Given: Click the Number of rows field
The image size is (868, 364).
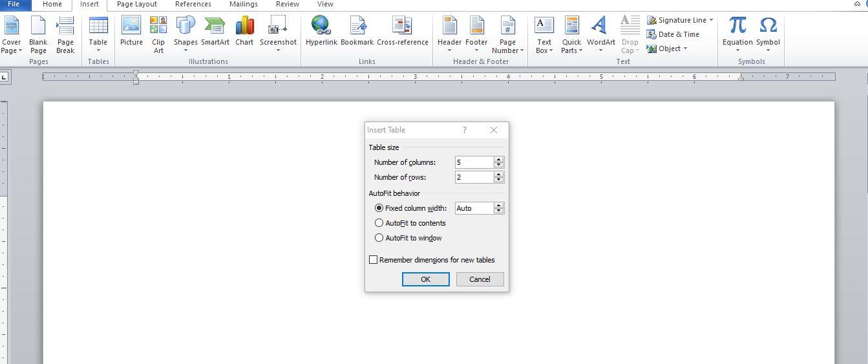Looking at the screenshot, I should (474, 177).
